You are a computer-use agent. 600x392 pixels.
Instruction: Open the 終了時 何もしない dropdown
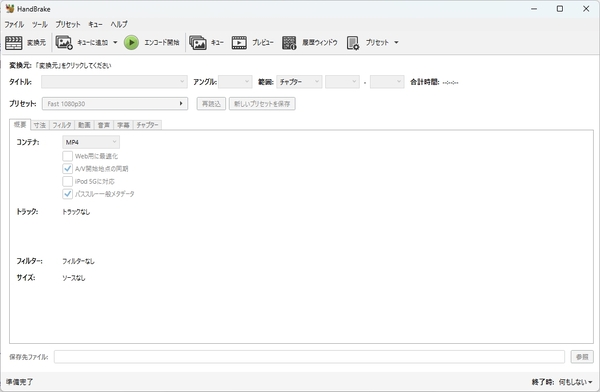[576, 382]
